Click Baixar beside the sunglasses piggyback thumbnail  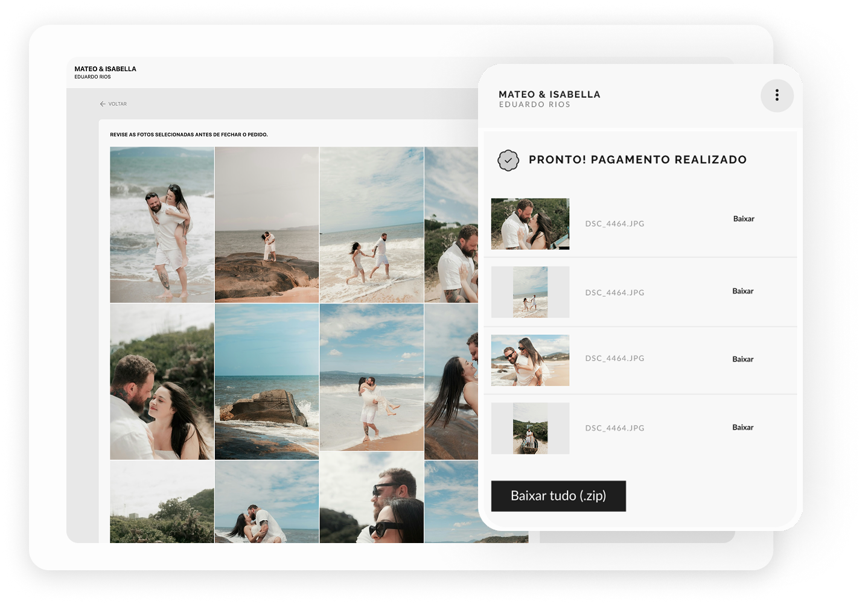(742, 359)
